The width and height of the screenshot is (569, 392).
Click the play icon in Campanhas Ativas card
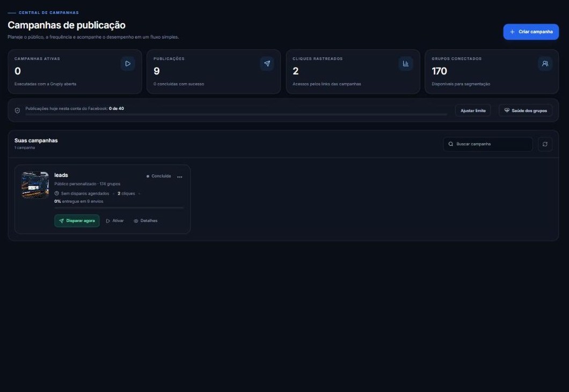[128, 64]
